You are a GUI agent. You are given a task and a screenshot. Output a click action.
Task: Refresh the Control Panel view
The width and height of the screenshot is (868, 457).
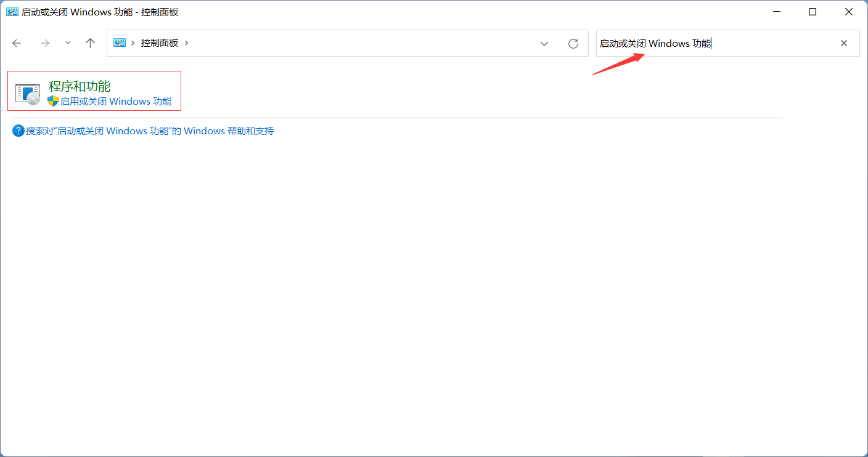(x=573, y=43)
